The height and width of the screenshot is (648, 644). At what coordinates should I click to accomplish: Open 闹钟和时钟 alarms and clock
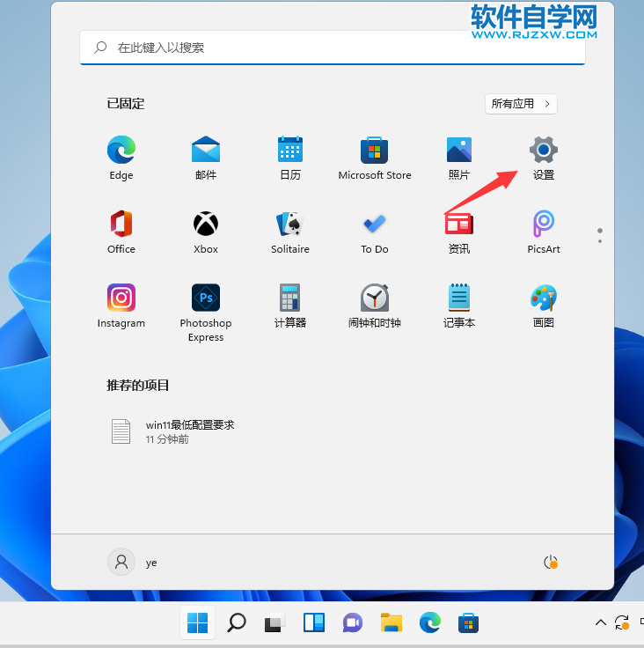tap(375, 306)
